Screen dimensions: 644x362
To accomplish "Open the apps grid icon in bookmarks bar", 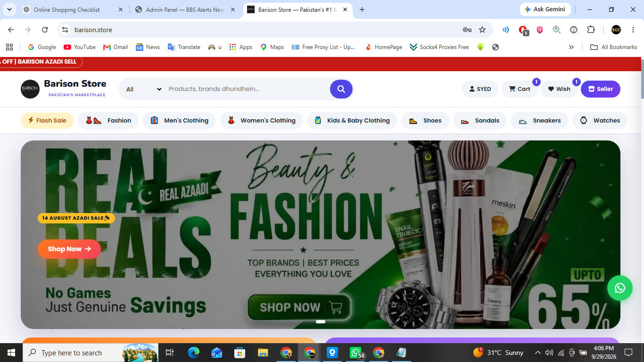I will tap(9, 47).
